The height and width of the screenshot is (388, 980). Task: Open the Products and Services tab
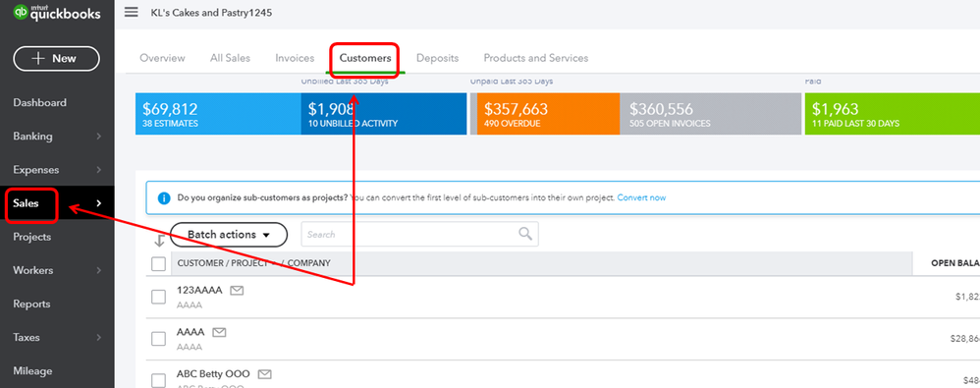click(x=535, y=58)
